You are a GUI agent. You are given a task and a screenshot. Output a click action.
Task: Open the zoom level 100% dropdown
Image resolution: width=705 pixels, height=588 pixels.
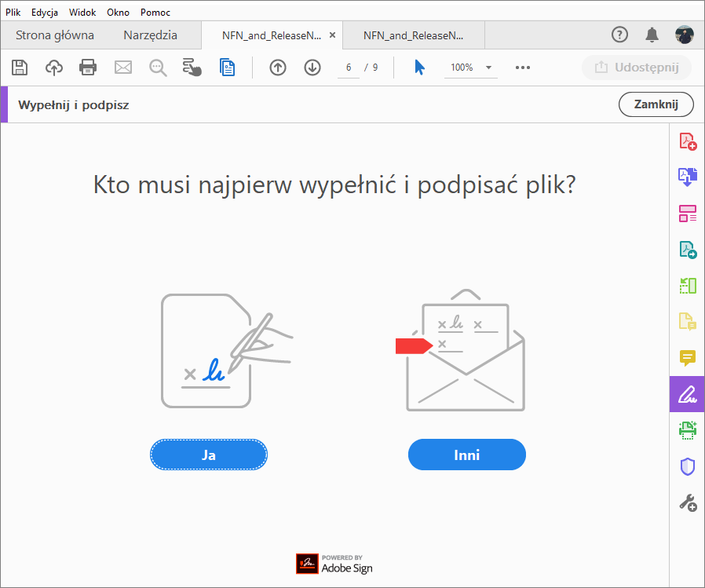[470, 68]
